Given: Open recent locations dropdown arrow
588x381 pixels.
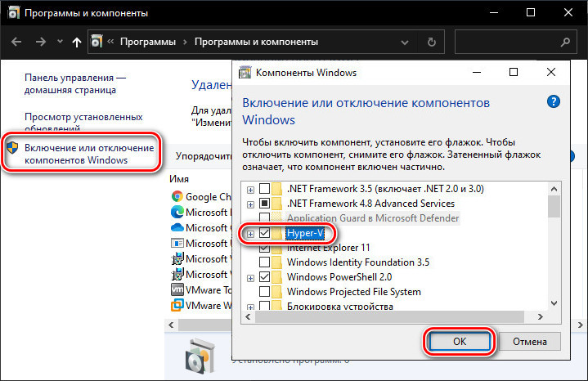Looking at the screenshot, I should point(60,41).
